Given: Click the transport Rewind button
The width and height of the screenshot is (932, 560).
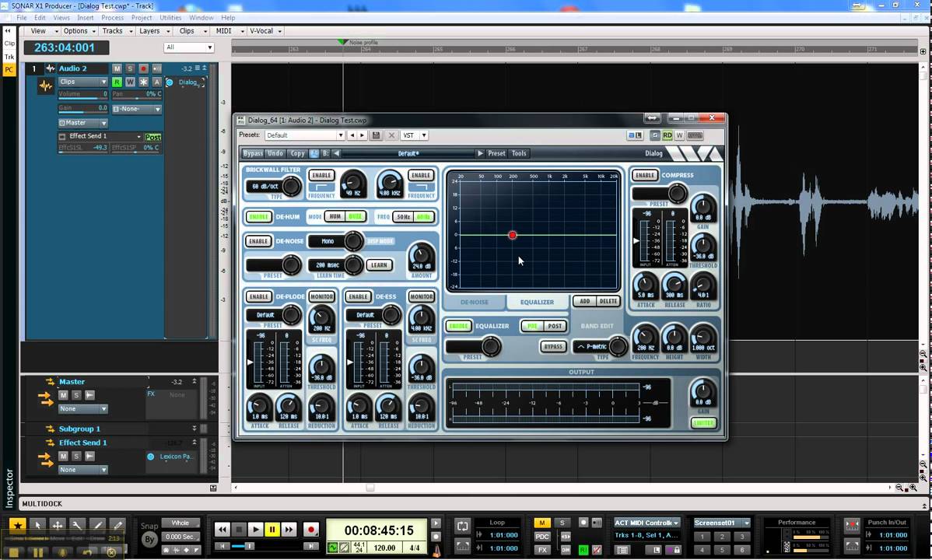Looking at the screenshot, I should coord(222,529).
